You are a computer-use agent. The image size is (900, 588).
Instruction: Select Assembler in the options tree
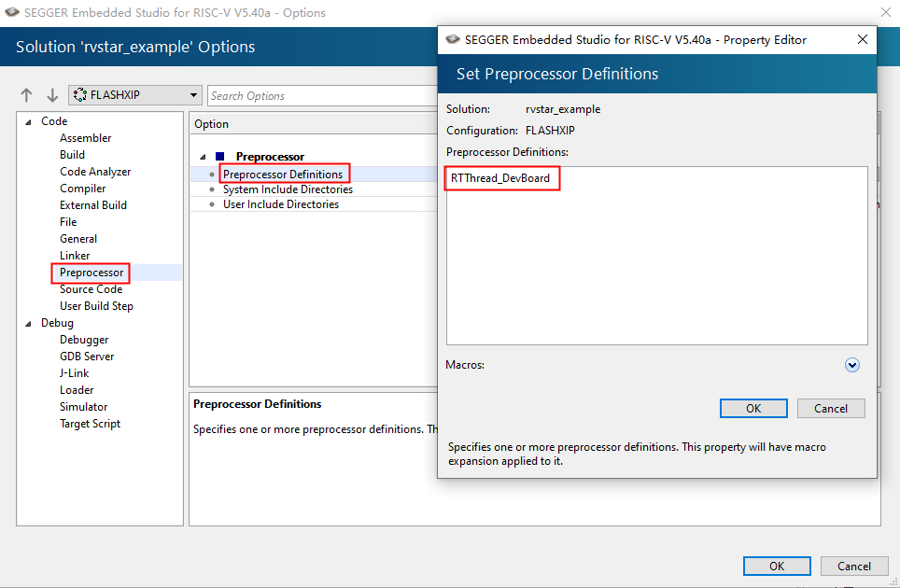click(86, 138)
